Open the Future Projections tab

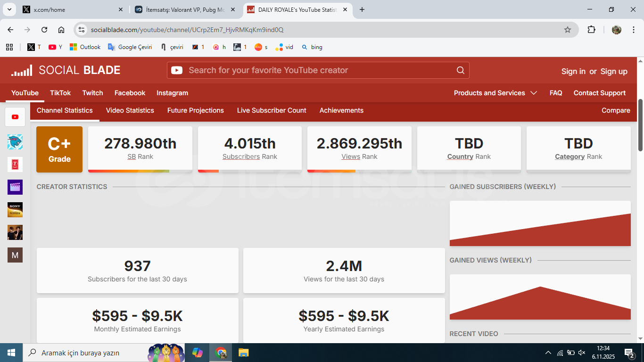(196, 110)
